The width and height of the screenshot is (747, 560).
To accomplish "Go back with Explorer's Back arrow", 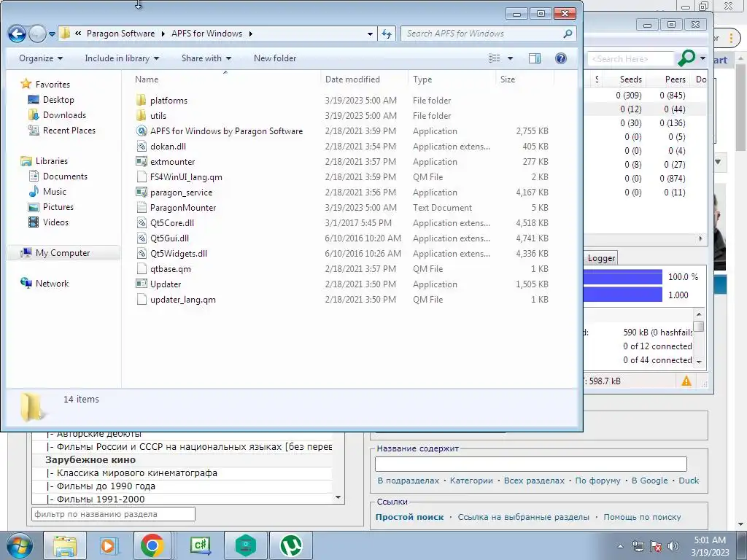I will point(18,34).
